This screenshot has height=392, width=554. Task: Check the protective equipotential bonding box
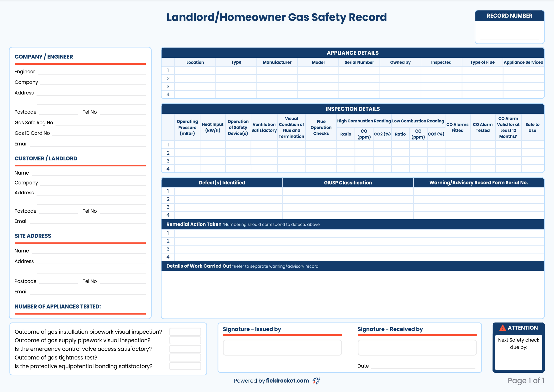(x=185, y=366)
